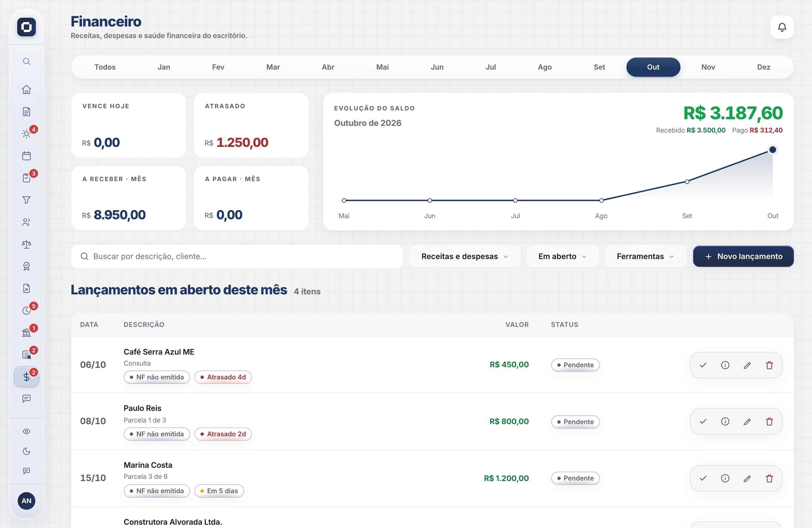
Task: Click the Em 5 dias tag
Action: (x=219, y=491)
